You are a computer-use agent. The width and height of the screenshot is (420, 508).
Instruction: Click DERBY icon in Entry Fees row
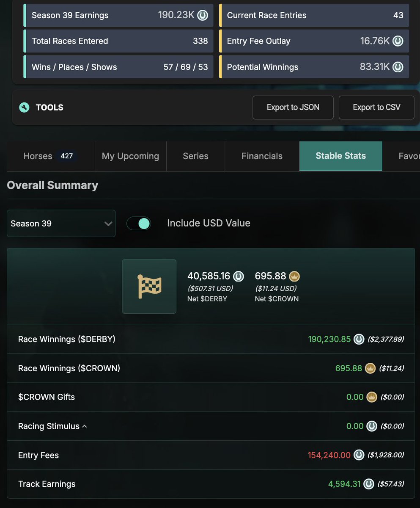click(x=359, y=455)
